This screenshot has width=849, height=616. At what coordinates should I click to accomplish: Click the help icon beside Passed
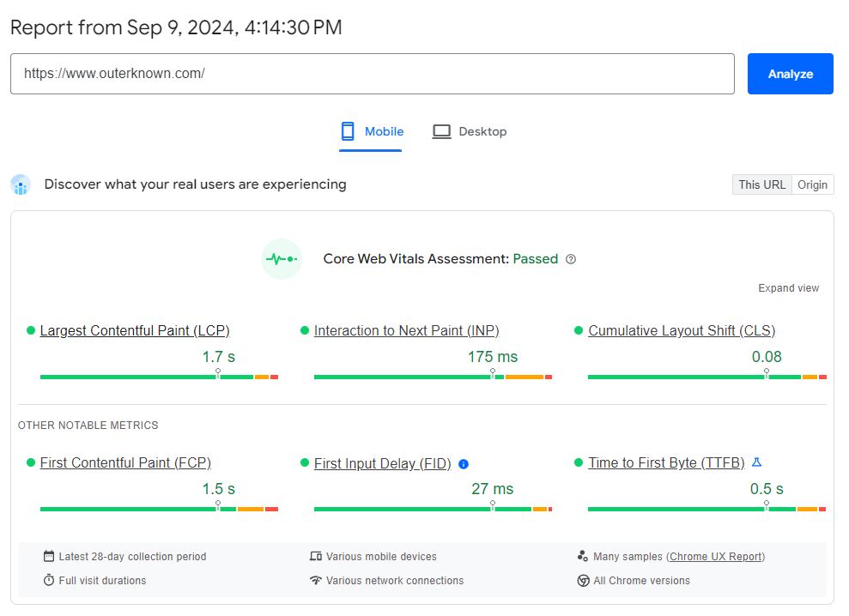571,259
